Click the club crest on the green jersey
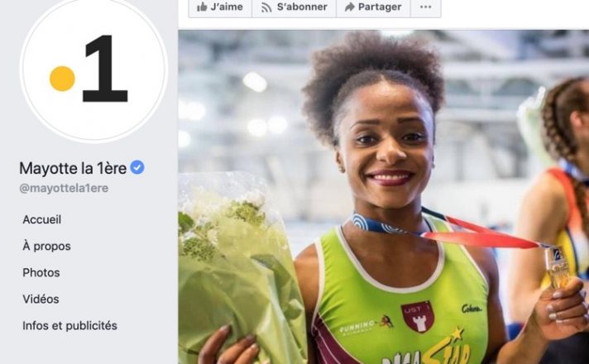 pyautogui.click(x=417, y=316)
